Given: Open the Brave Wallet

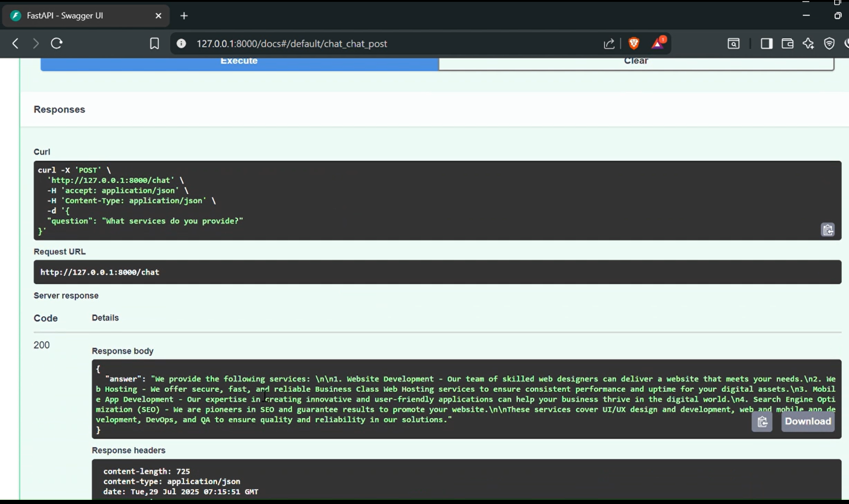Looking at the screenshot, I should [787, 43].
